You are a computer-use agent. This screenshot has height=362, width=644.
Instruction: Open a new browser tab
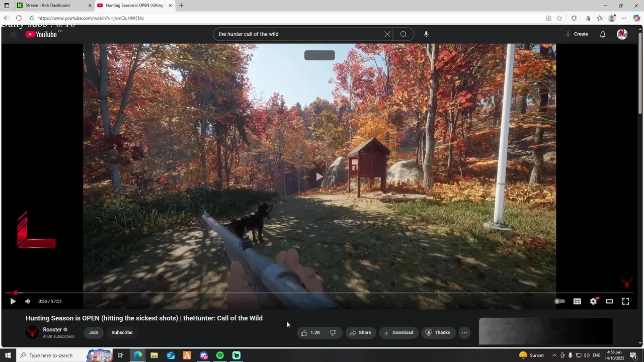pyautogui.click(x=181, y=6)
